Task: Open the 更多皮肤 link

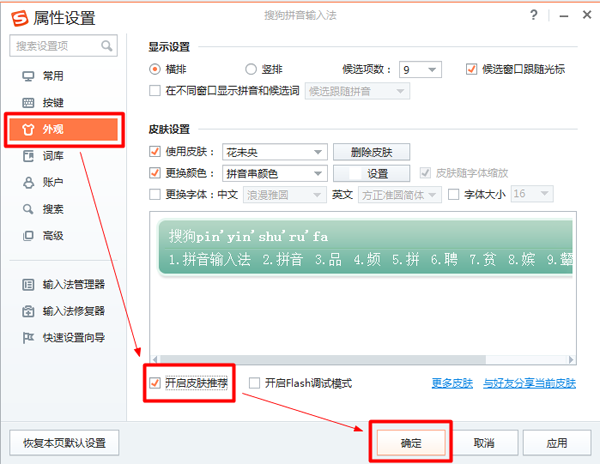Action: tap(452, 383)
